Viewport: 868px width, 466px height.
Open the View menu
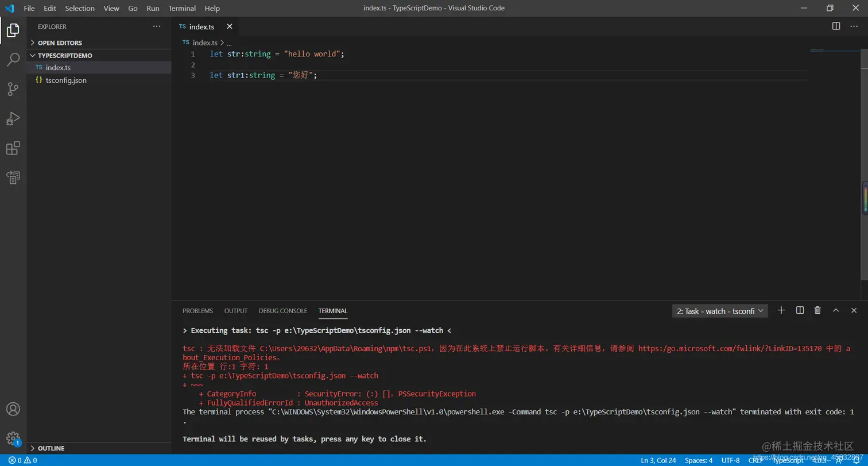(x=111, y=8)
